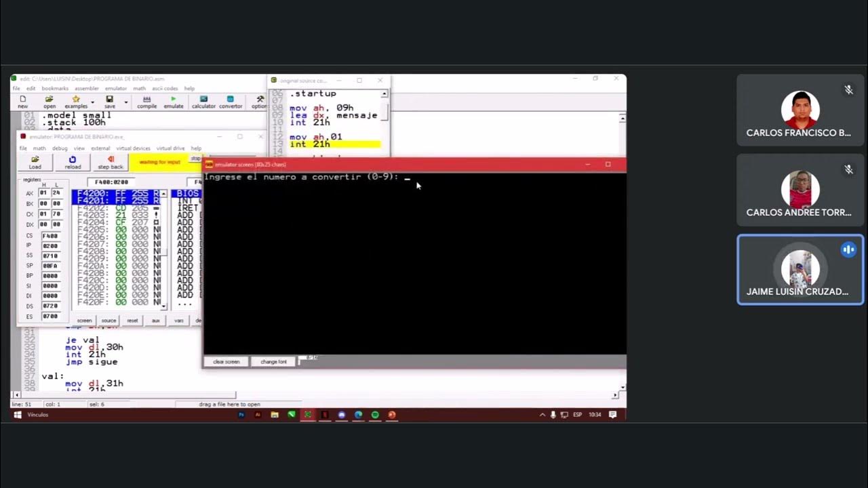The image size is (868, 488).
Task: Click the CX low byte register field
Action: click(x=56, y=213)
